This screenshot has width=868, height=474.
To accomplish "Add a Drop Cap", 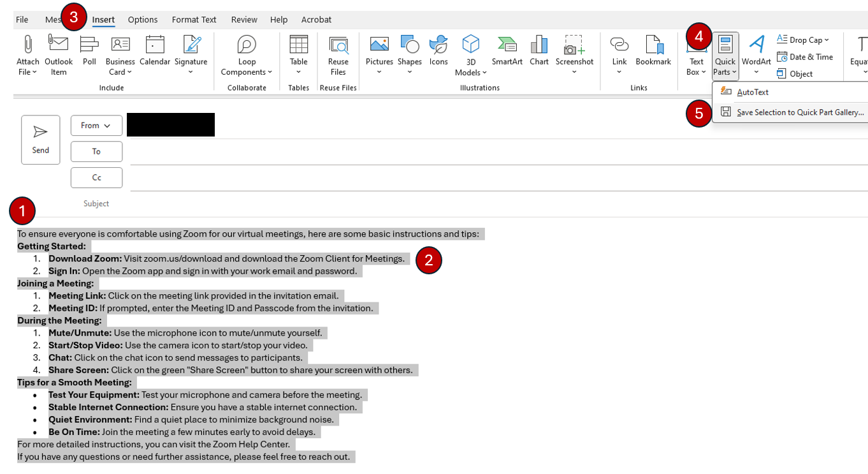I will pos(803,40).
